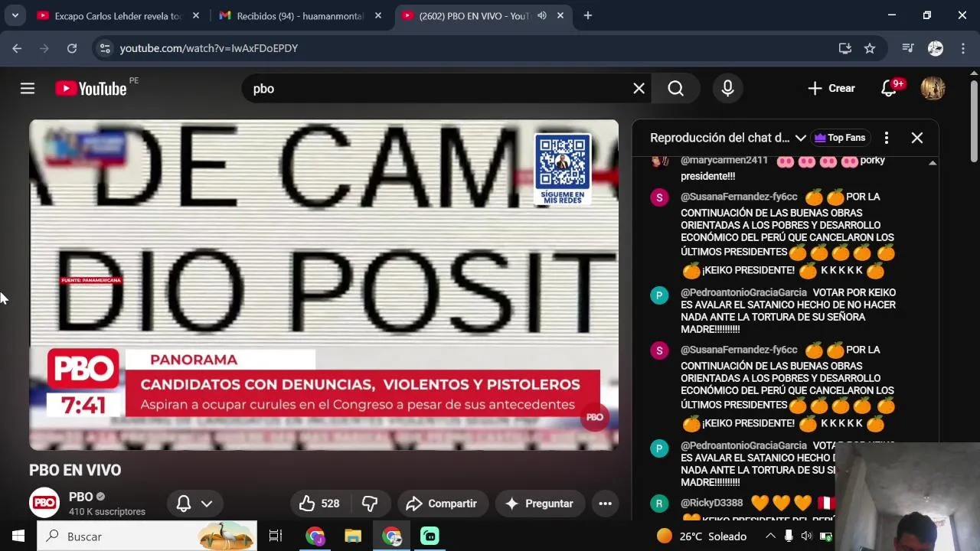Reload the current page
980x551 pixels.
click(72, 48)
